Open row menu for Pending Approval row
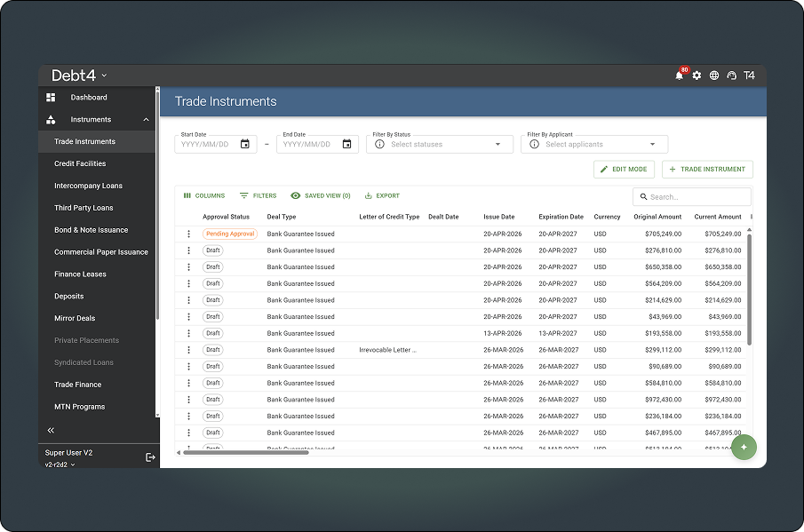The image size is (804, 532). pyautogui.click(x=188, y=234)
